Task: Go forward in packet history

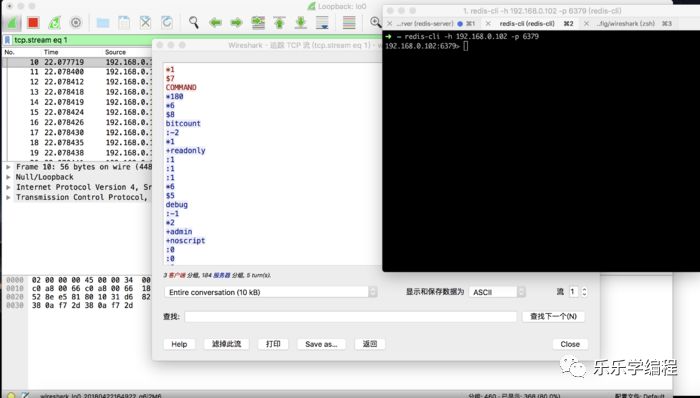Action: [x=237, y=22]
